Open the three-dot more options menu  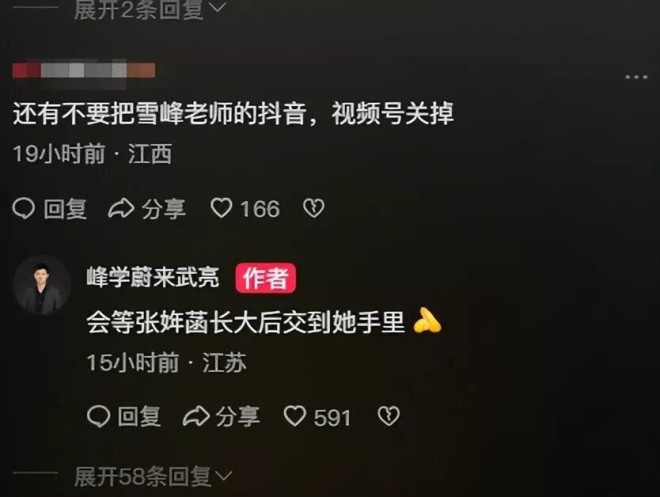tap(636, 77)
